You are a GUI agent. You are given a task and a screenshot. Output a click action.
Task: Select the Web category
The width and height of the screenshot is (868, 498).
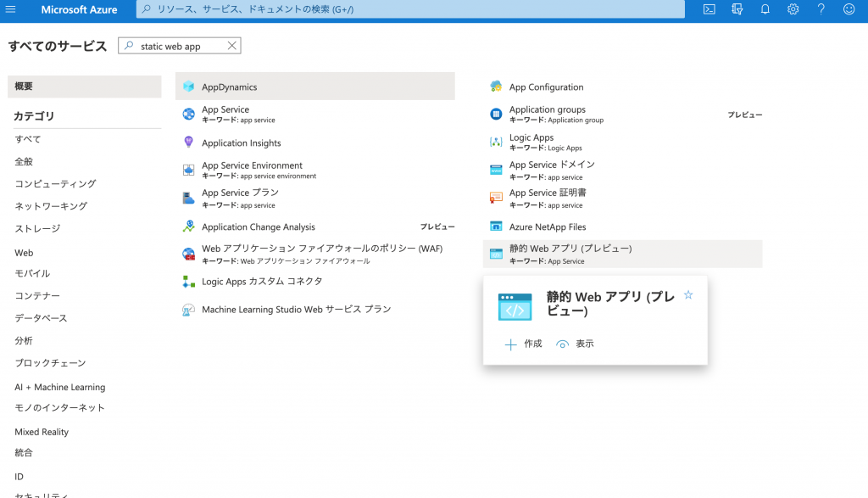[x=24, y=253]
